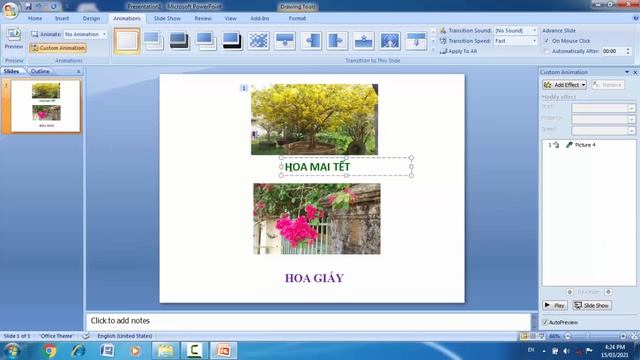Open the file explorer folder in taskbar
Viewport: 640px width, 360px height.
coord(165,351)
